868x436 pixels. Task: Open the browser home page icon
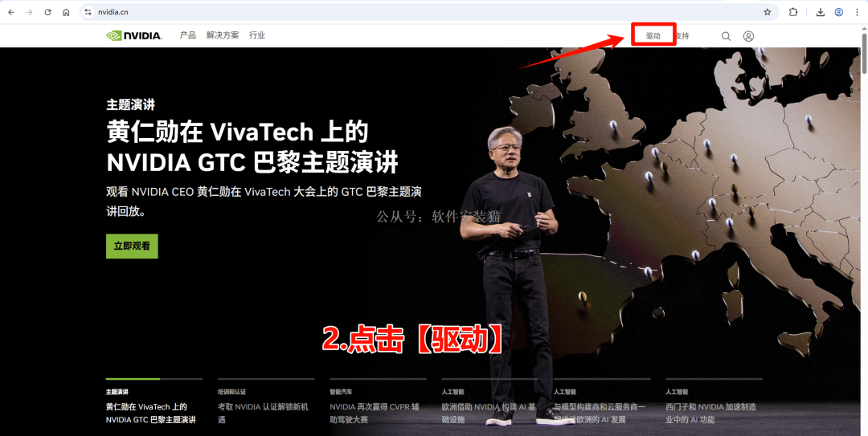[x=66, y=12]
